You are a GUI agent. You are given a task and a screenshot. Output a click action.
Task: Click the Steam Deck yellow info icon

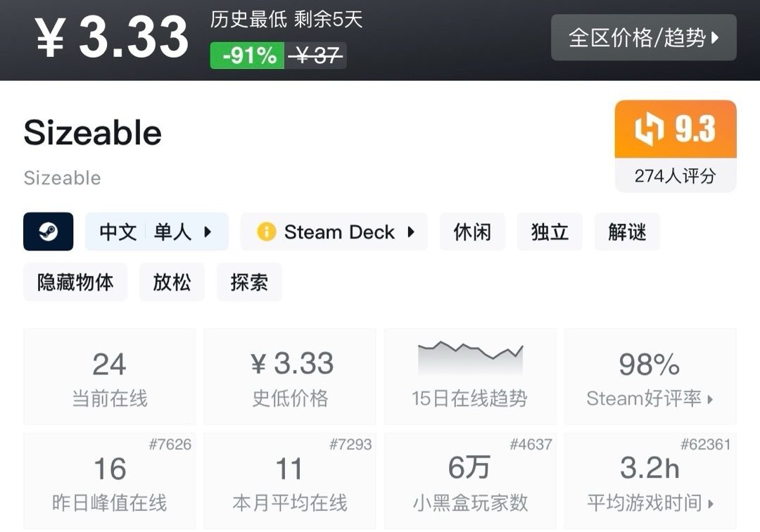pyautogui.click(x=266, y=232)
